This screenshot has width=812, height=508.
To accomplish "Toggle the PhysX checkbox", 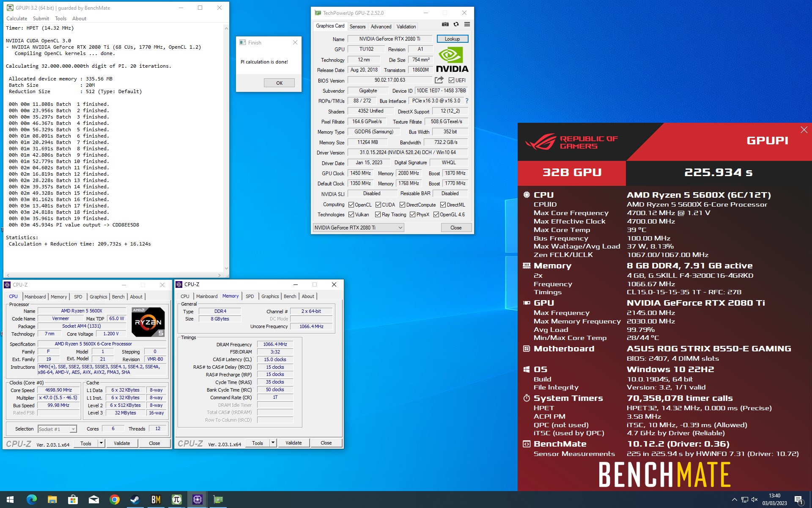I will 412,215.
